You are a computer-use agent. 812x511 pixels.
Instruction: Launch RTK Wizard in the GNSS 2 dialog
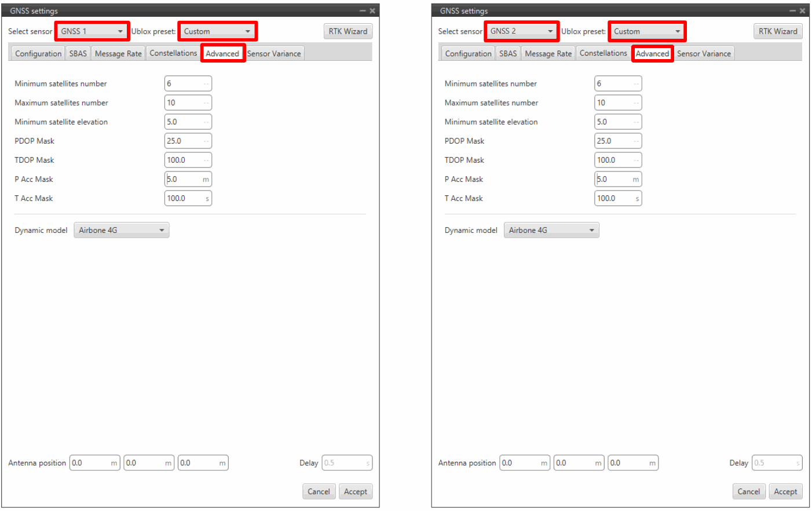click(777, 31)
